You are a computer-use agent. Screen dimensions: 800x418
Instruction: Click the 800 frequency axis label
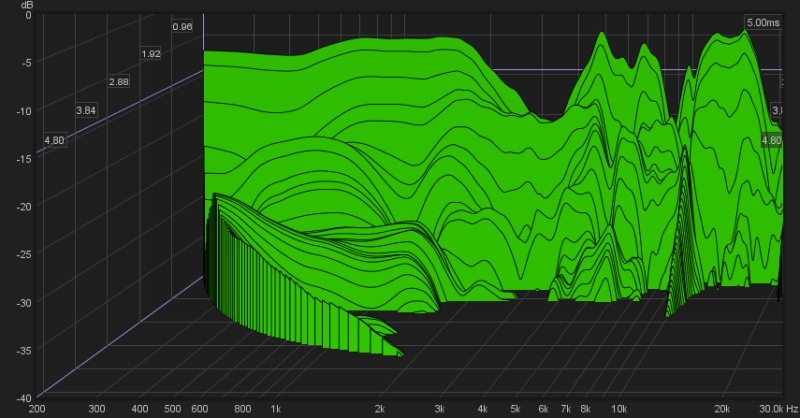coord(242,409)
